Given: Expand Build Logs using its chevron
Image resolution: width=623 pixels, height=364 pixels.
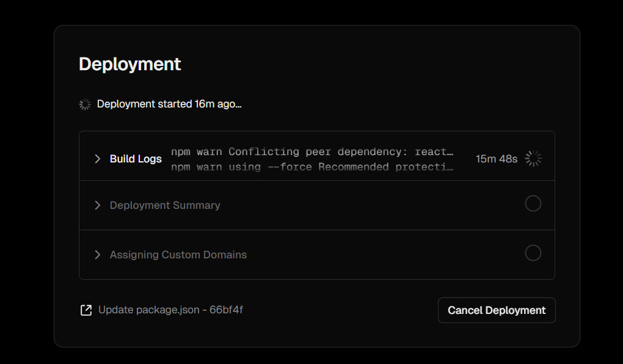Looking at the screenshot, I should coord(97,159).
